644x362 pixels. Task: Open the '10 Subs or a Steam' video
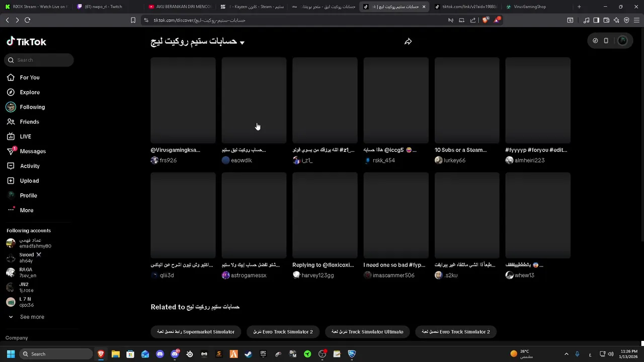[x=467, y=100]
